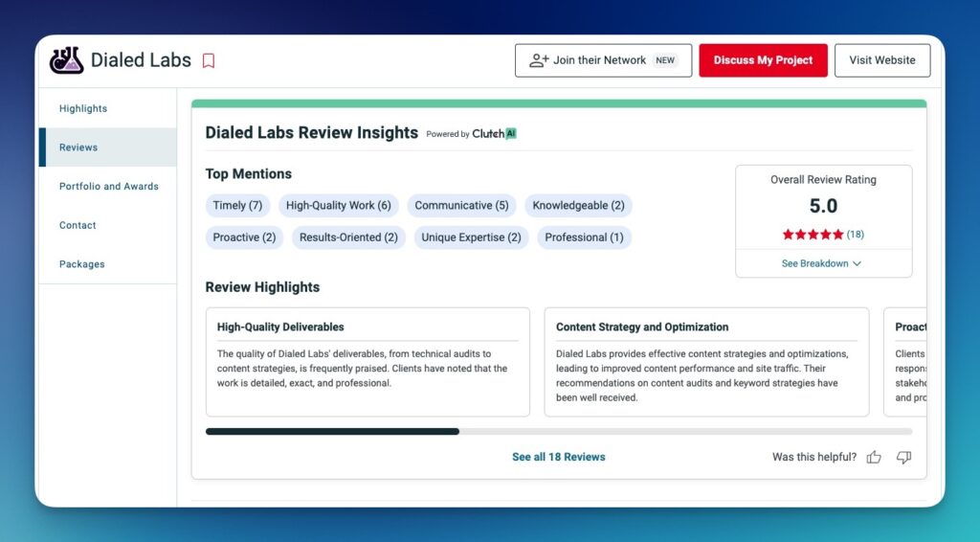
Task: Expand See Breakdown rating details
Action: tap(821, 263)
